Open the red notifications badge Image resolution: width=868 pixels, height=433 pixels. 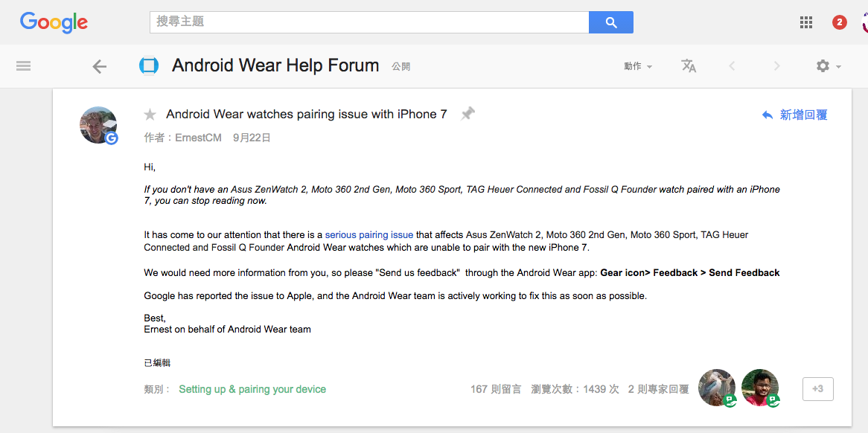[840, 22]
